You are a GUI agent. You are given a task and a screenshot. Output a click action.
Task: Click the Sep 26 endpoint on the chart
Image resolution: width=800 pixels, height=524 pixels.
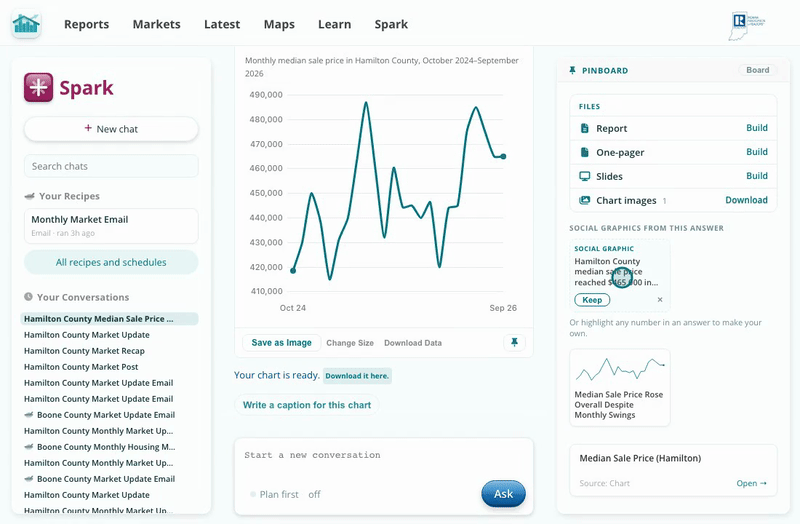503,157
